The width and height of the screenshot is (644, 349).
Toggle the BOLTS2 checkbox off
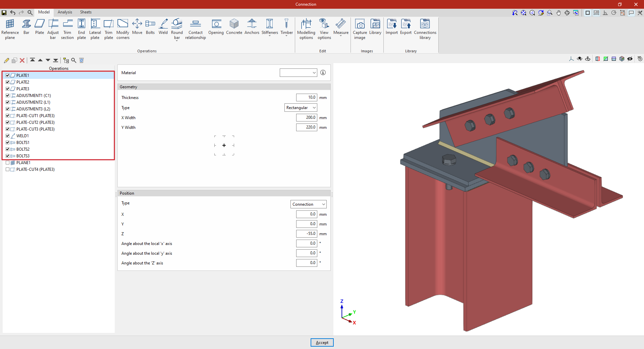coord(8,149)
